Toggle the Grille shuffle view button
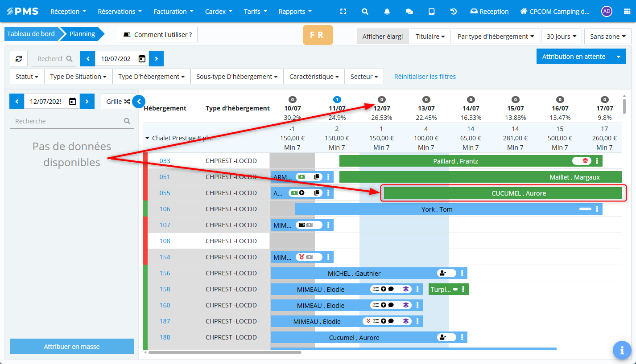The image size is (636, 364). 118,102
